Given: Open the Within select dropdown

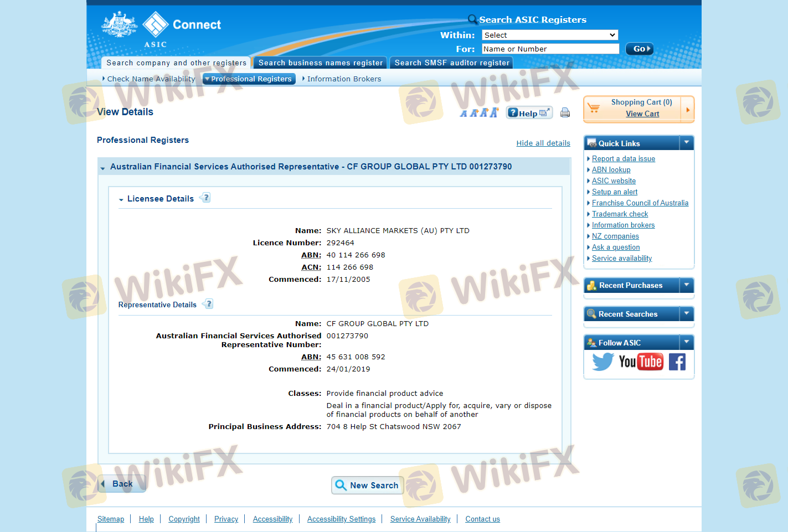Looking at the screenshot, I should click(x=549, y=35).
